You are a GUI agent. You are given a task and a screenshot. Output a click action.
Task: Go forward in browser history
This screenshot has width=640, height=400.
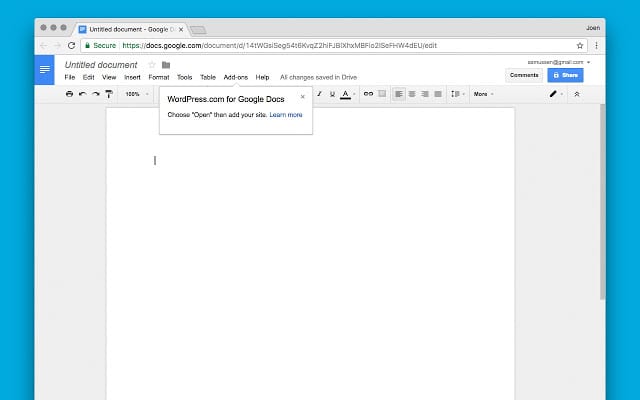(58, 45)
